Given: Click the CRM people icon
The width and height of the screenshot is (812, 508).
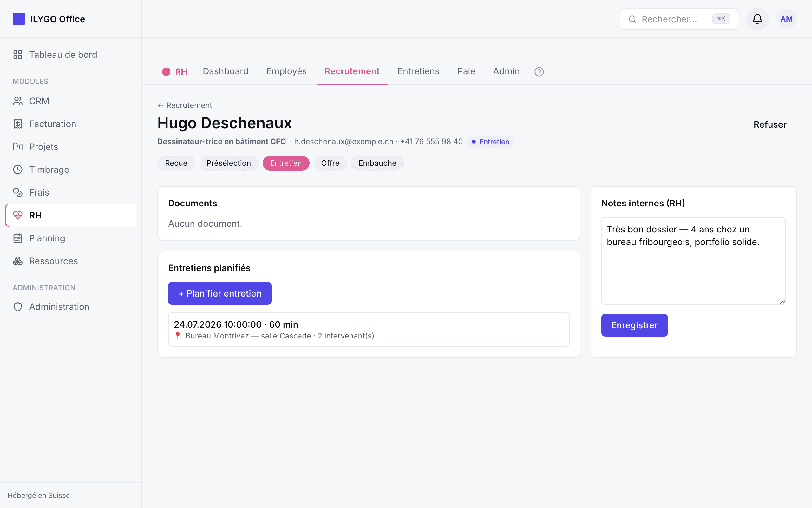Looking at the screenshot, I should (18, 101).
